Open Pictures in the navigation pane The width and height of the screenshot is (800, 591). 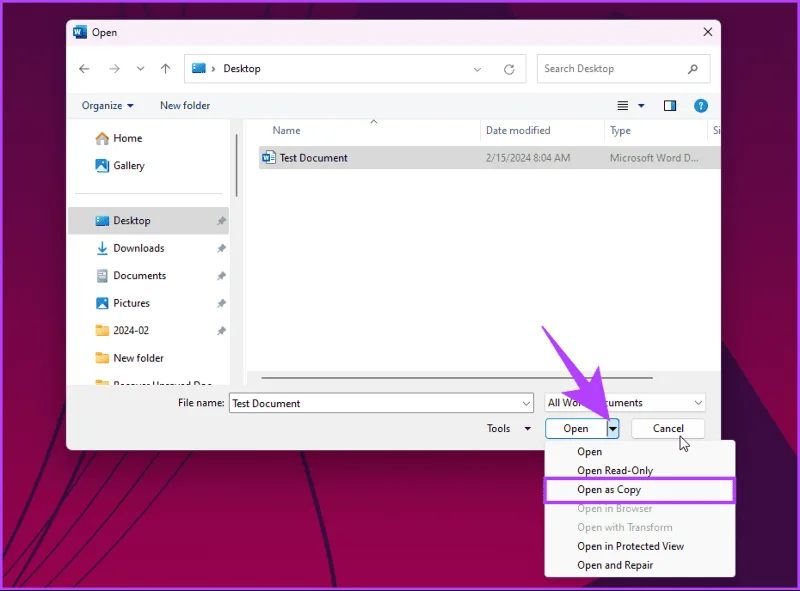[148, 303]
